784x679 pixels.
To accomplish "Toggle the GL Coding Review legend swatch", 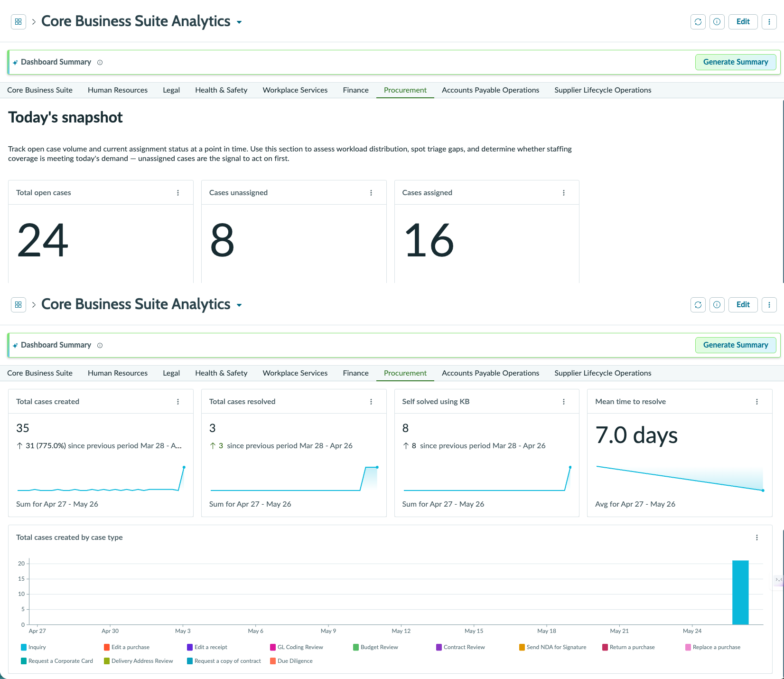I will 273,647.
